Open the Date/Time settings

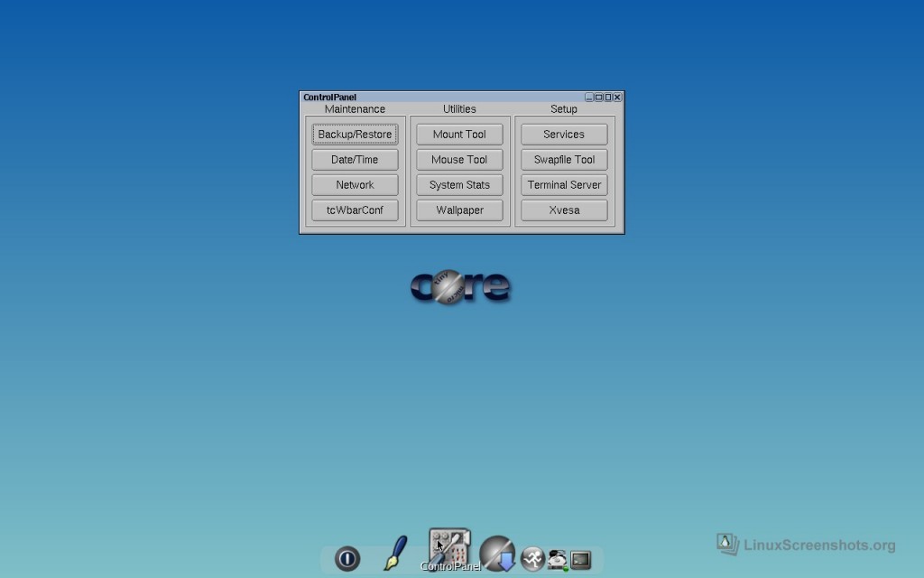click(355, 159)
